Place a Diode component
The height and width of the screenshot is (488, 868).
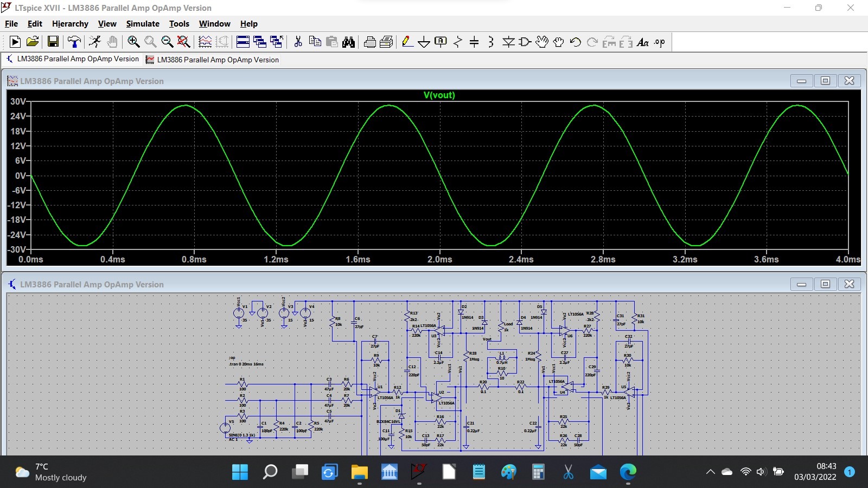[508, 42]
